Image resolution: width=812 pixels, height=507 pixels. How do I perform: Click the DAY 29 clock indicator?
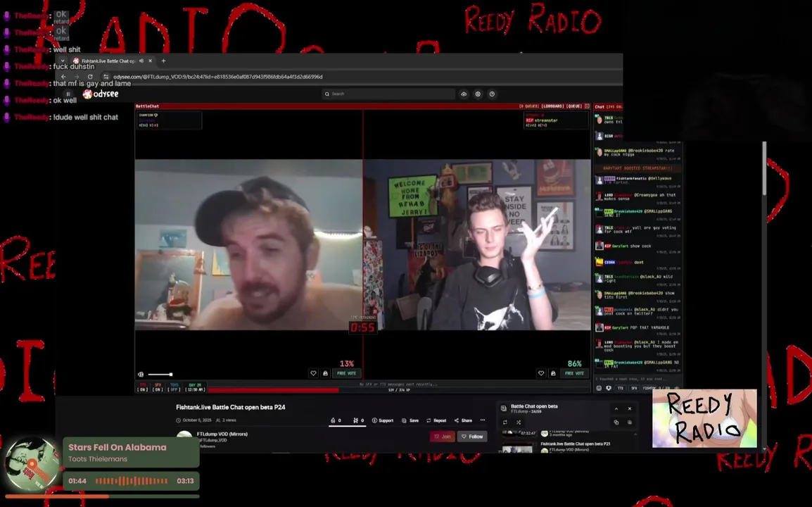195,388
